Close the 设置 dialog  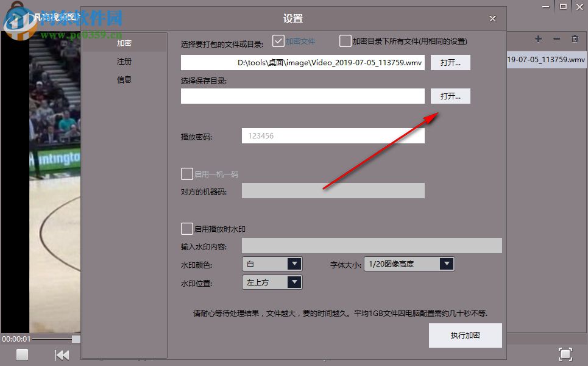(x=492, y=18)
